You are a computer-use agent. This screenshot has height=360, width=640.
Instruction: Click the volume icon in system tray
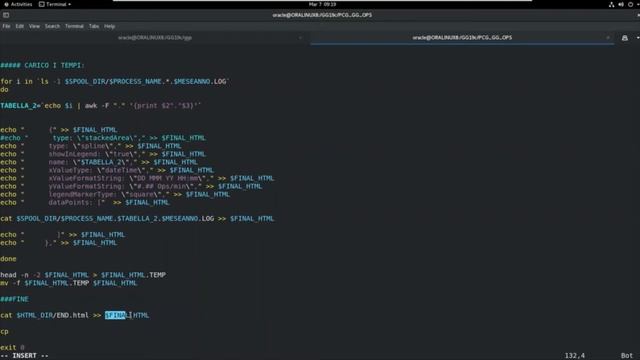(x=621, y=4)
